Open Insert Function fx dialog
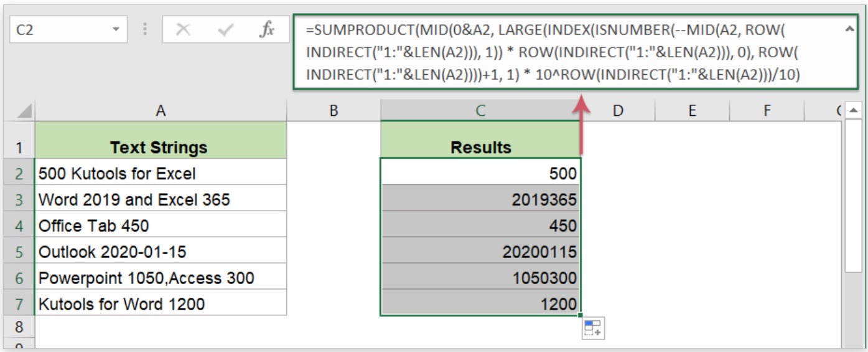Image resolution: width=868 pixels, height=352 pixels. tap(267, 29)
